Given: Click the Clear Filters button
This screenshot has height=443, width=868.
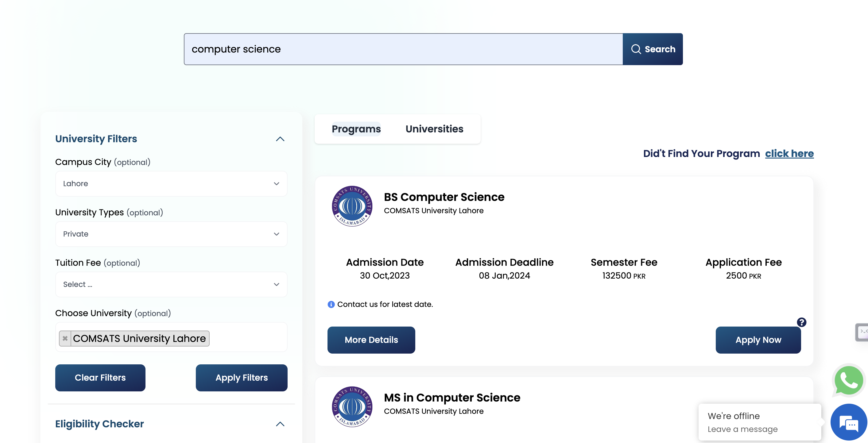Looking at the screenshot, I should (x=100, y=377).
